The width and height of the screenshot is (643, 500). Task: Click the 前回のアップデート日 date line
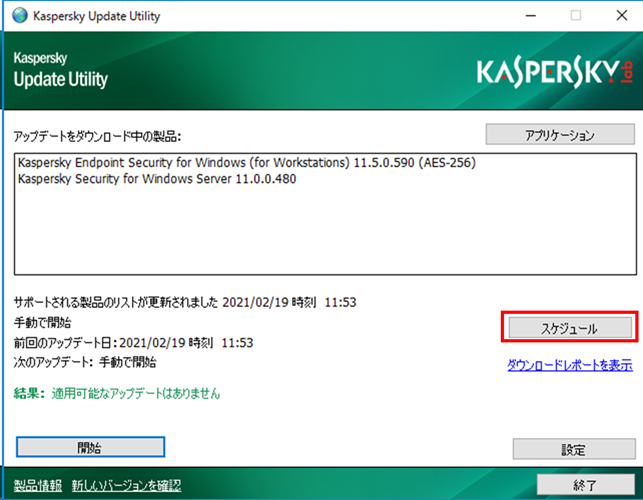click(x=133, y=342)
